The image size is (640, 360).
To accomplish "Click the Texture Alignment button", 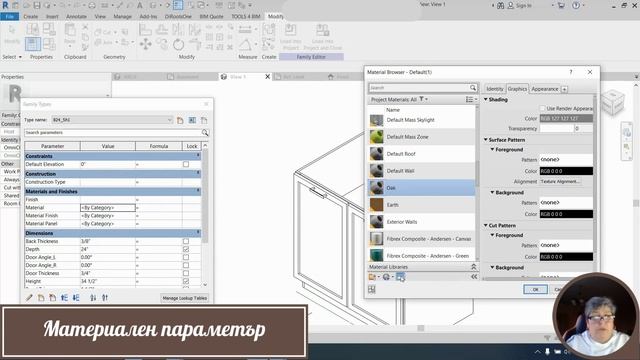I will pyautogui.click(x=560, y=182).
